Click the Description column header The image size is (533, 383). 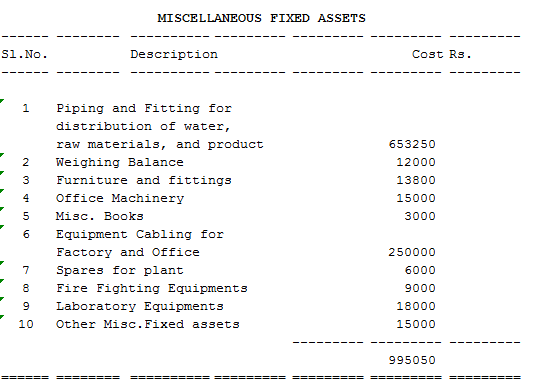[174, 54]
